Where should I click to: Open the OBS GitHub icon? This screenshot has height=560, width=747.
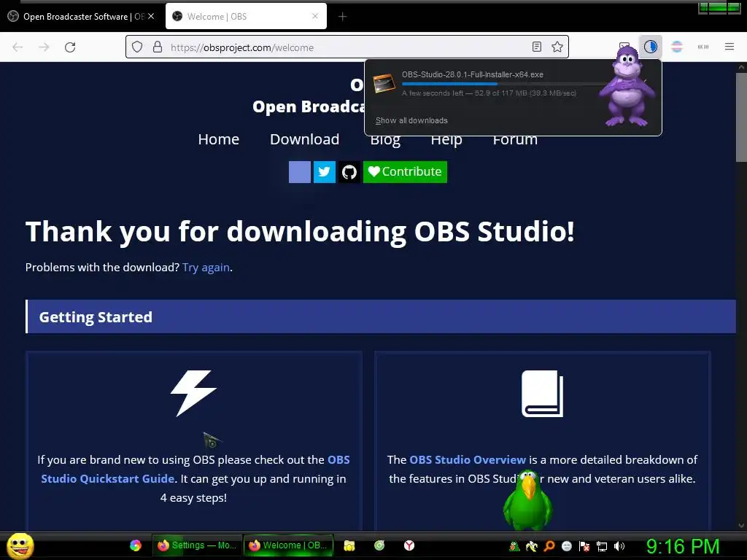coord(349,172)
